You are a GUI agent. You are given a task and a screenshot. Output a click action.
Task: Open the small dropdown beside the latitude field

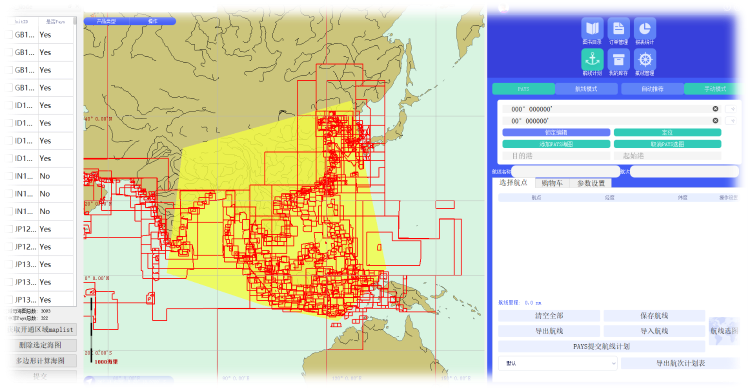[x=731, y=121]
